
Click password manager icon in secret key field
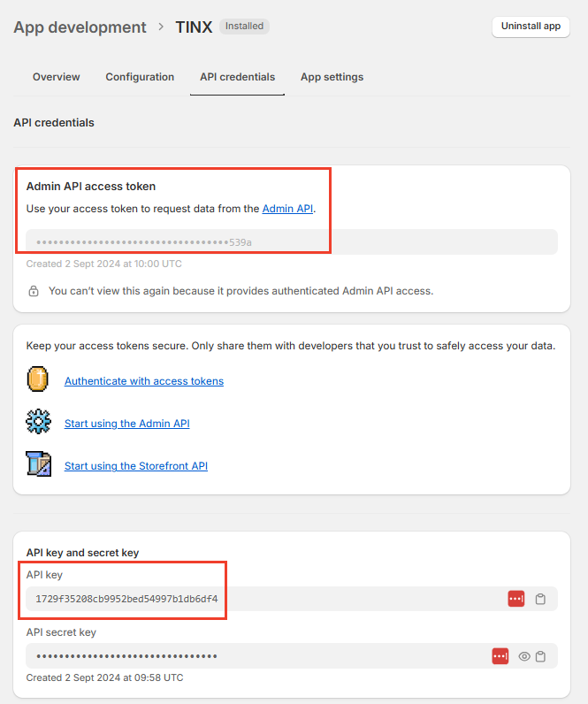[500, 656]
